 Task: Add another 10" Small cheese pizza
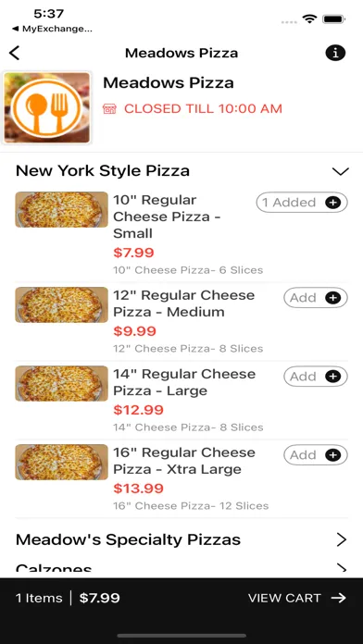click(302, 203)
